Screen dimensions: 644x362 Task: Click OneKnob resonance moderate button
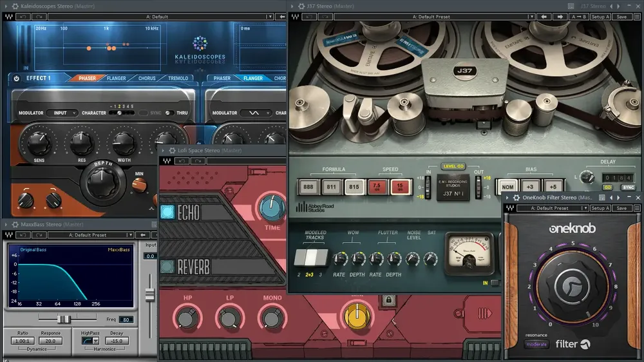pos(536,345)
